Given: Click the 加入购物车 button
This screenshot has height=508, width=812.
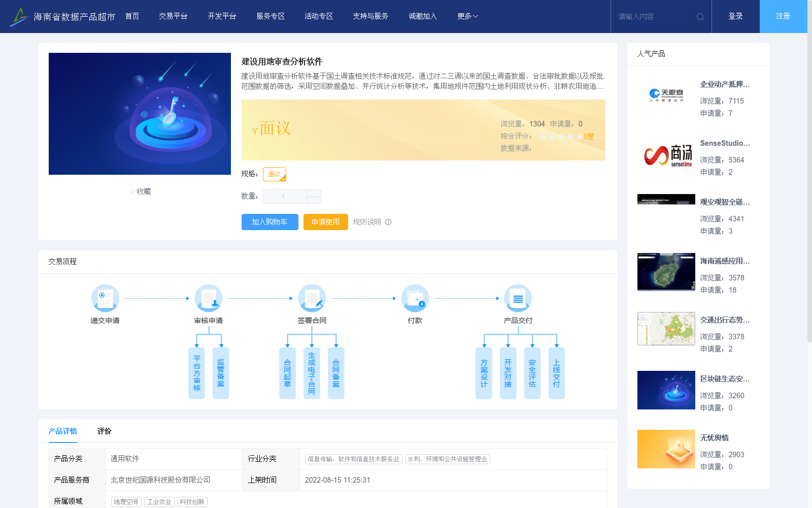Looking at the screenshot, I should point(269,222).
